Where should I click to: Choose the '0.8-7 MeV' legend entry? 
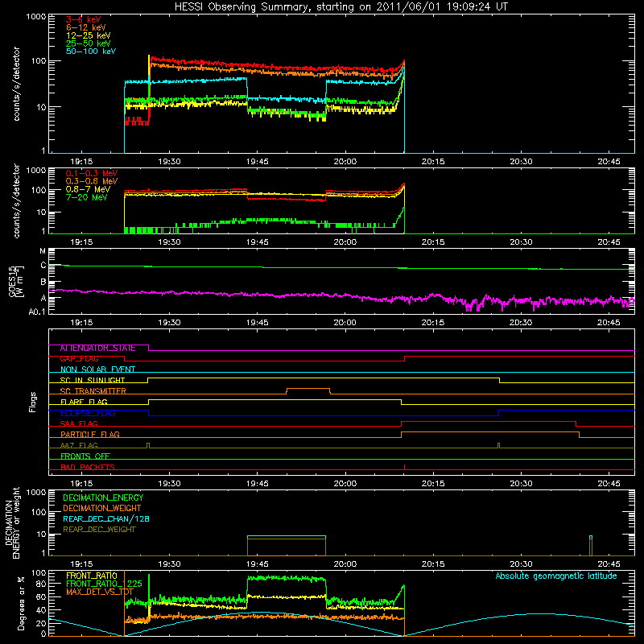(x=89, y=189)
